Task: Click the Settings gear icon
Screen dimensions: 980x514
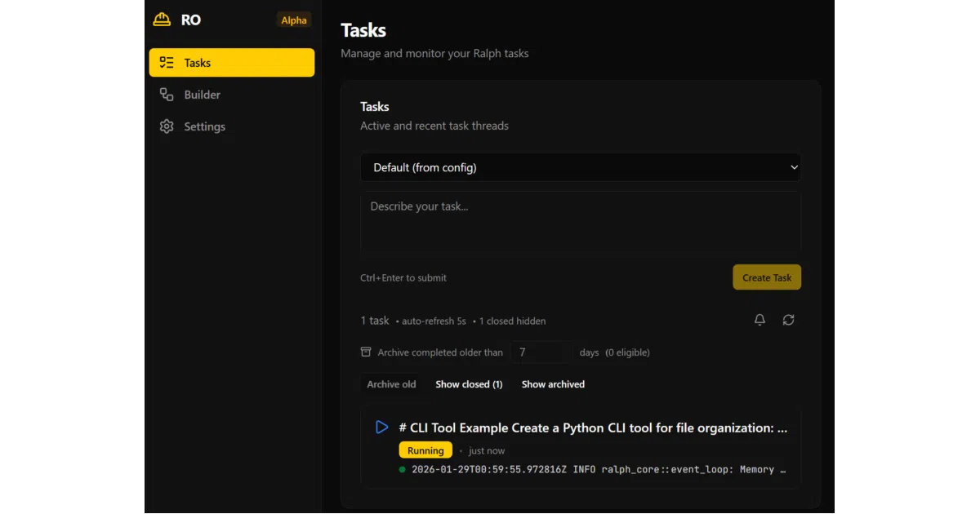Action: (x=167, y=126)
